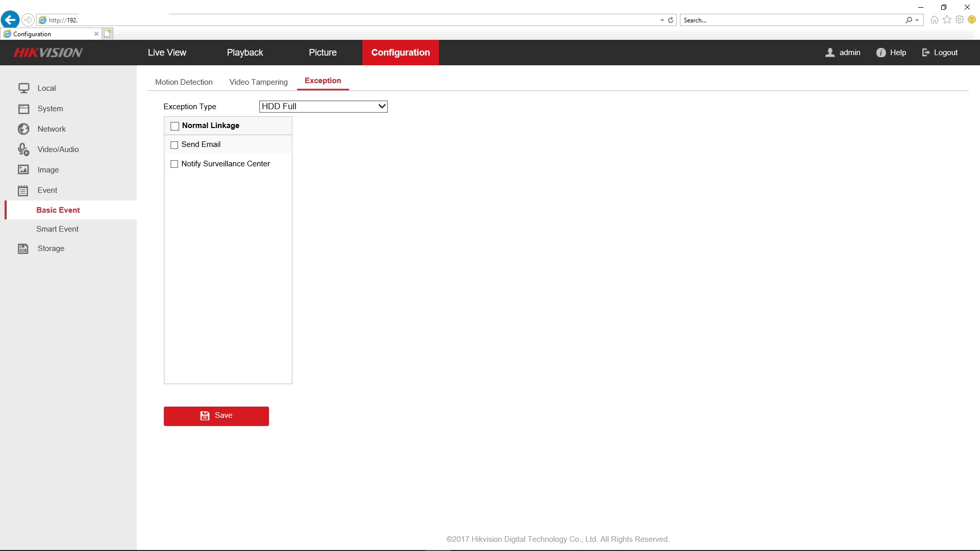
Task: Click the Local monitor icon in sidebar
Action: point(23,88)
